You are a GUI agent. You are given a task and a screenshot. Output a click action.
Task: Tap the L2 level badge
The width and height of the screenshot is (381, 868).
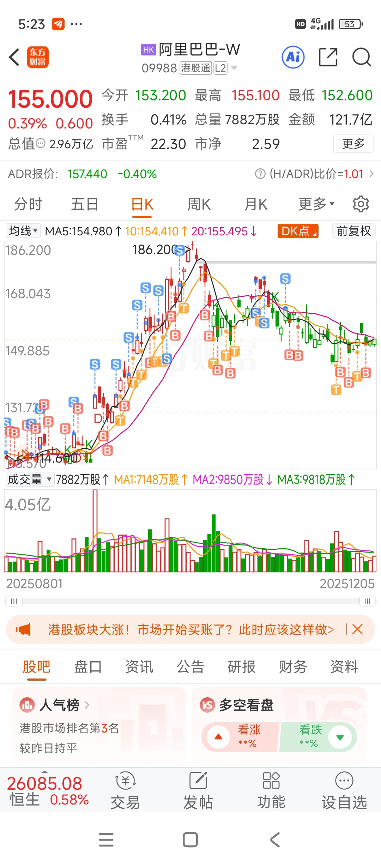pos(220,68)
